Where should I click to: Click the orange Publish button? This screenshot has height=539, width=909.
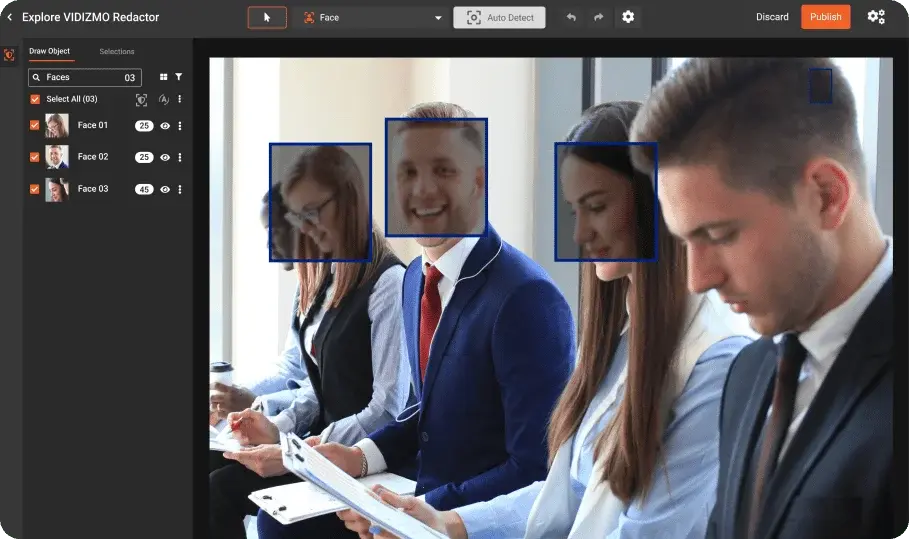click(x=825, y=17)
